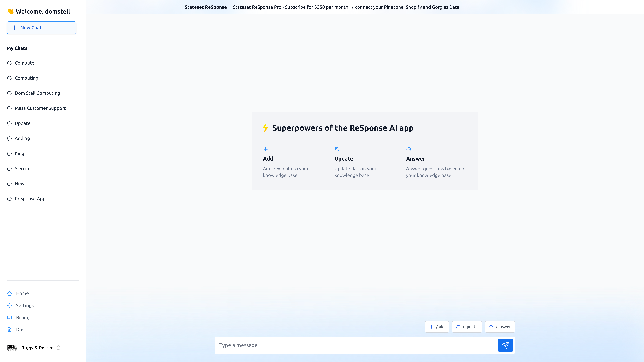
Task: Open the Sierrra chat
Action: tap(22, 168)
